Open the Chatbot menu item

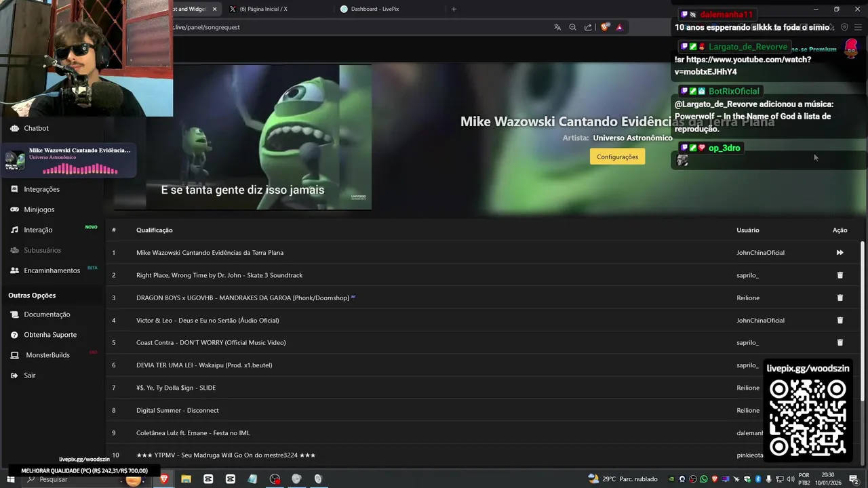point(36,128)
